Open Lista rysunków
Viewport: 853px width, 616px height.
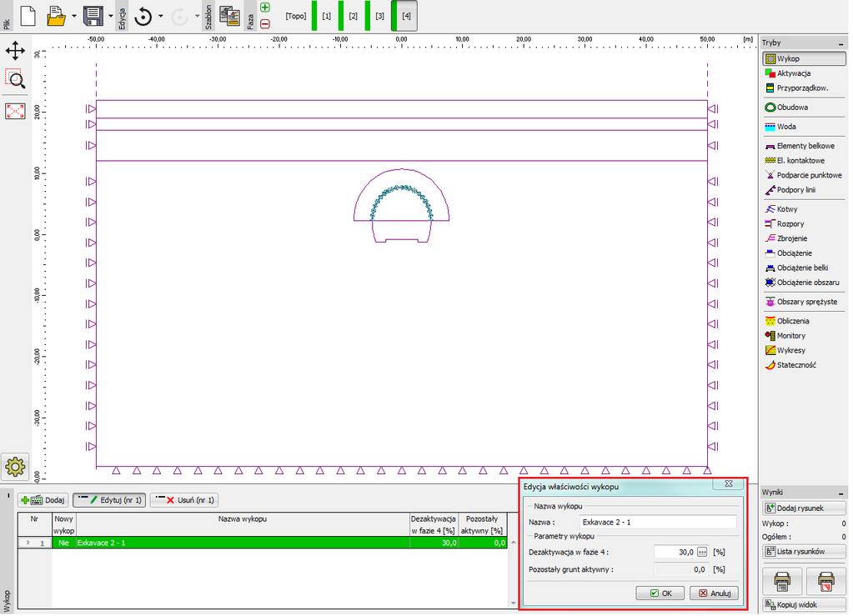point(804,552)
